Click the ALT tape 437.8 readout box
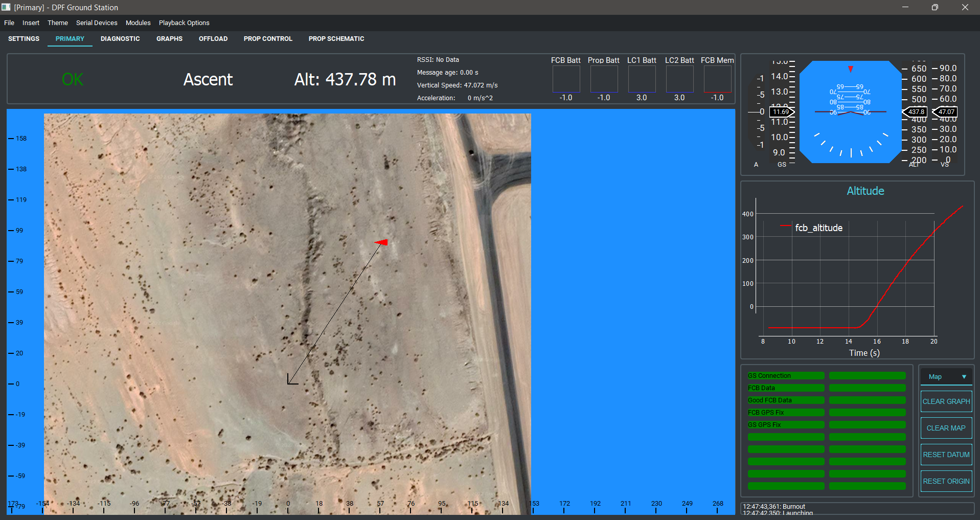The width and height of the screenshot is (980, 520). point(915,112)
